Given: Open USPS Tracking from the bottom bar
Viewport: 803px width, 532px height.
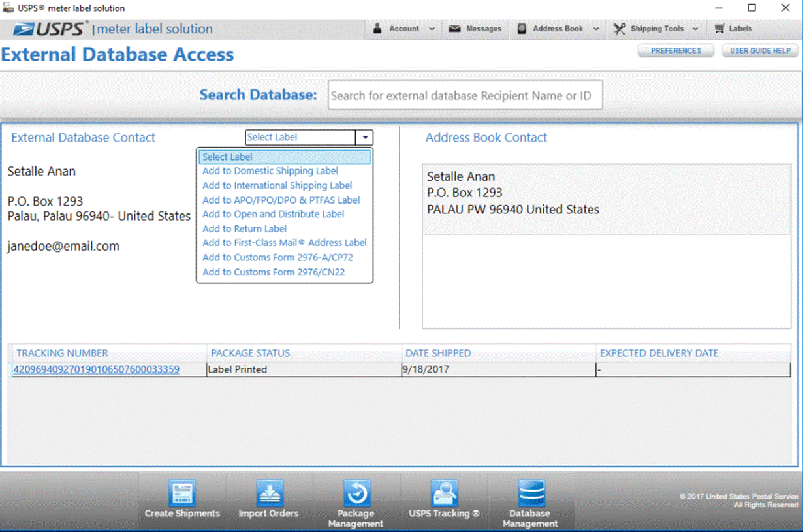Looking at the screenshot, I should coord(444,499).
